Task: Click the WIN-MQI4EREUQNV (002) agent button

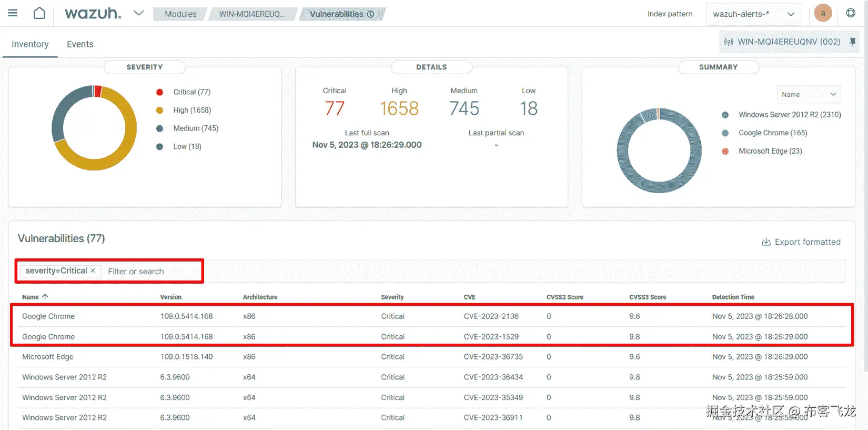Action: 789,42
